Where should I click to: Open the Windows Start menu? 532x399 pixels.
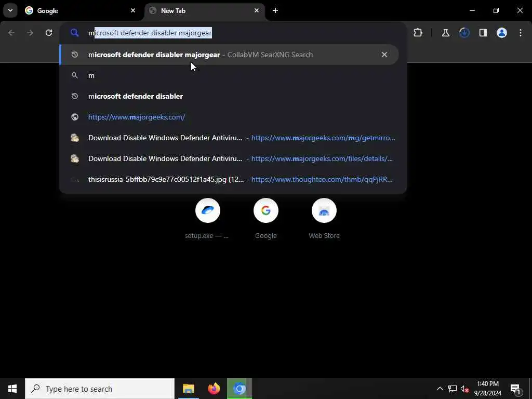click(x=12, y=389)
